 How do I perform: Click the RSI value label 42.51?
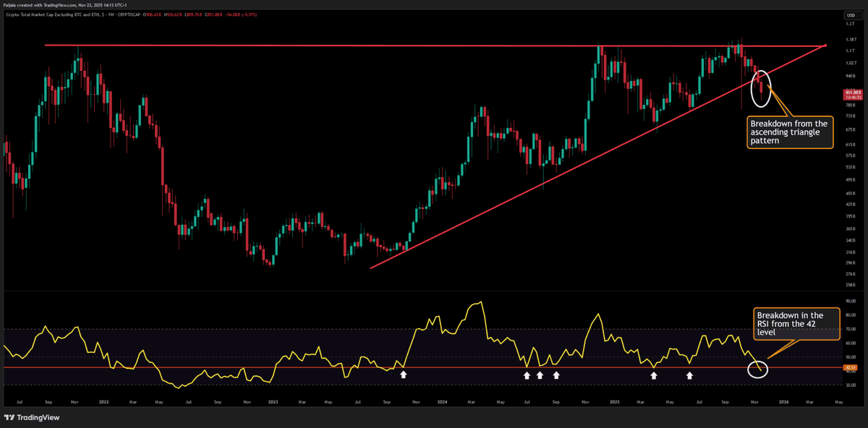point(851,367)
